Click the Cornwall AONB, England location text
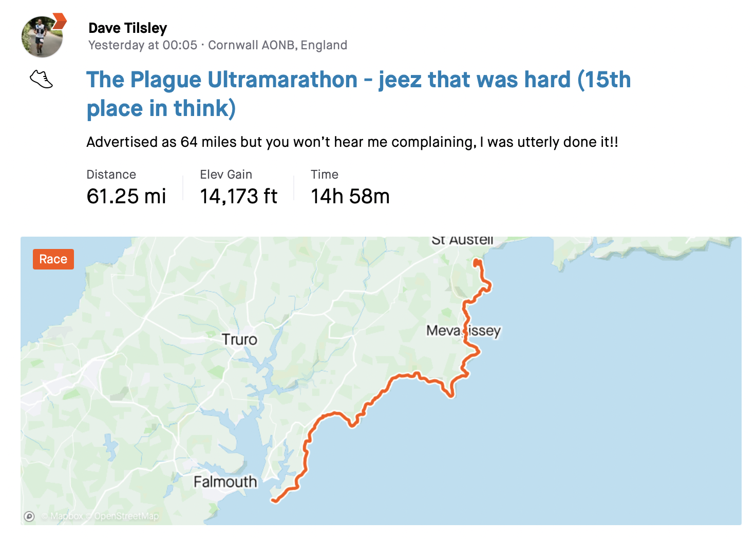 pyautogui.click(x=277, y=45)
